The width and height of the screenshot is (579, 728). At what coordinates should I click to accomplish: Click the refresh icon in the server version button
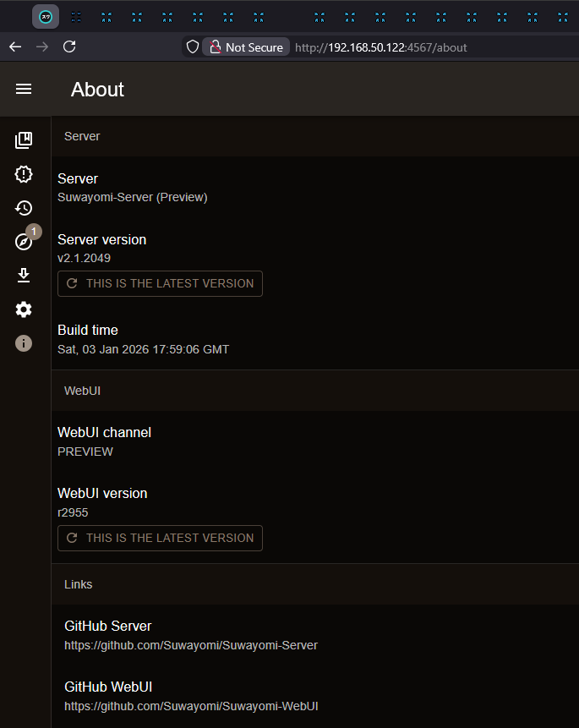[72, 284]
